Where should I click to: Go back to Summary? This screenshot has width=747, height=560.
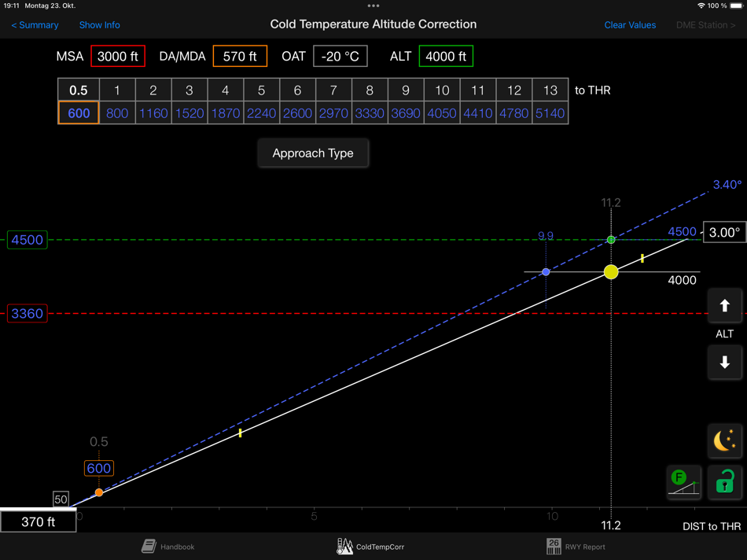35,25
